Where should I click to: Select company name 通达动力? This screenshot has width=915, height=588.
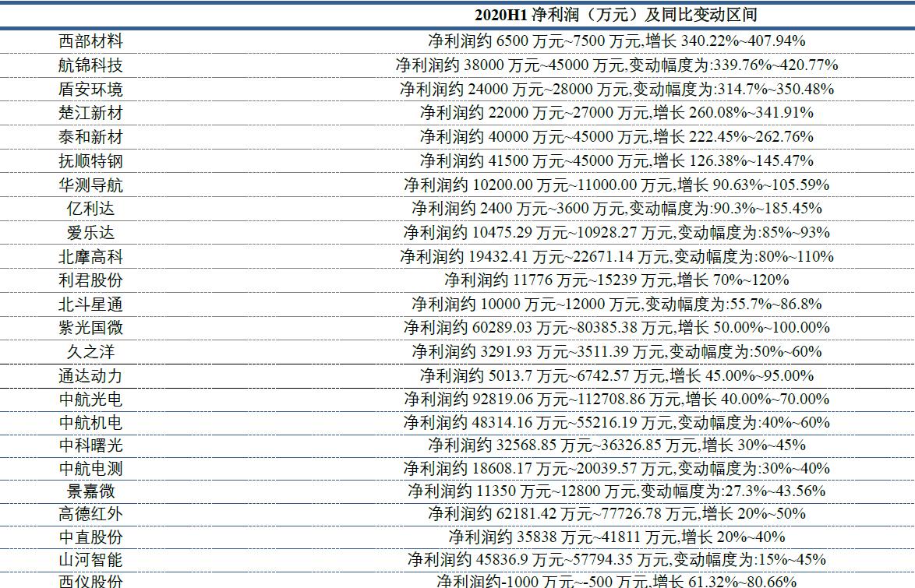[90, 375]
